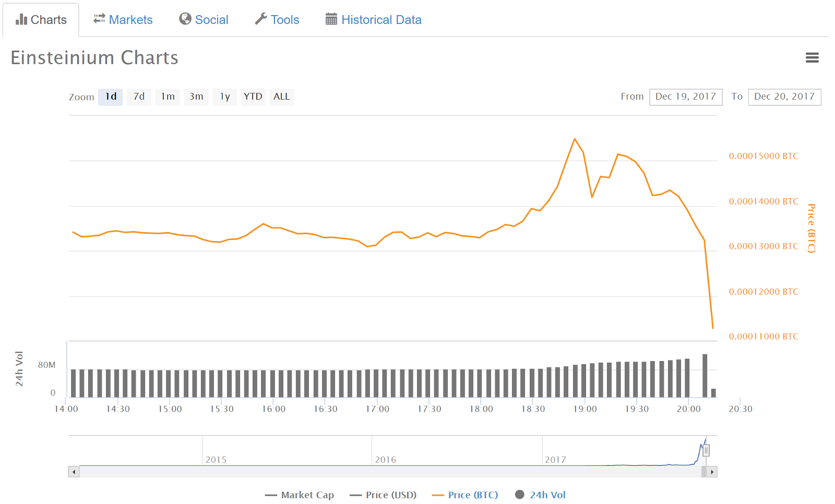
Task: Click the To date input field
Action: click(x=784, y=97)
